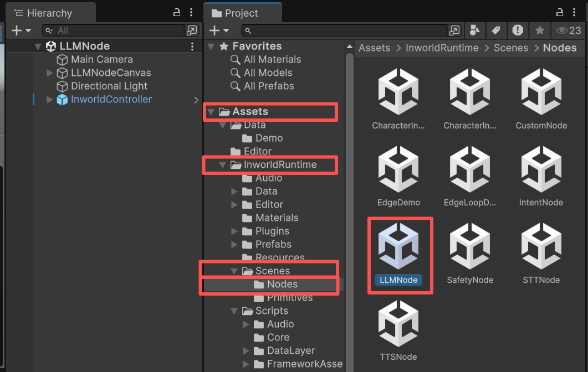Select the EdgeDemo scene asset
The width and height of the screenshot is (588, 372).
click(398, 177)
